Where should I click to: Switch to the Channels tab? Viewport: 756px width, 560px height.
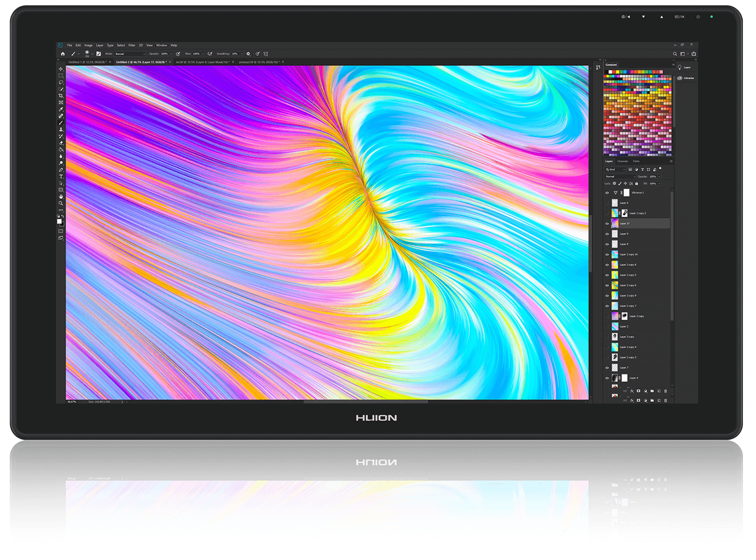click(x=623, y=161)
